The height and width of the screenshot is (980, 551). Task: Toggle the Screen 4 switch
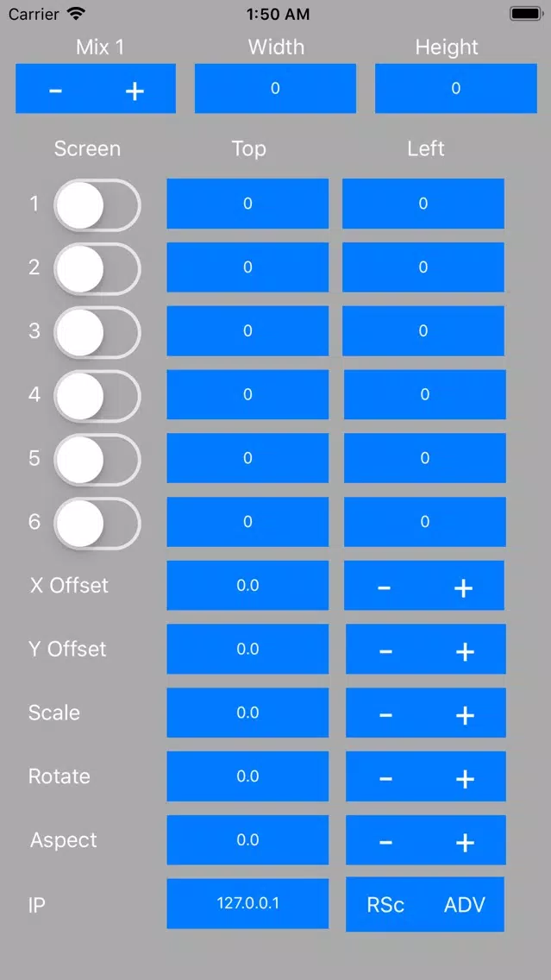click(x=97, y=396)
